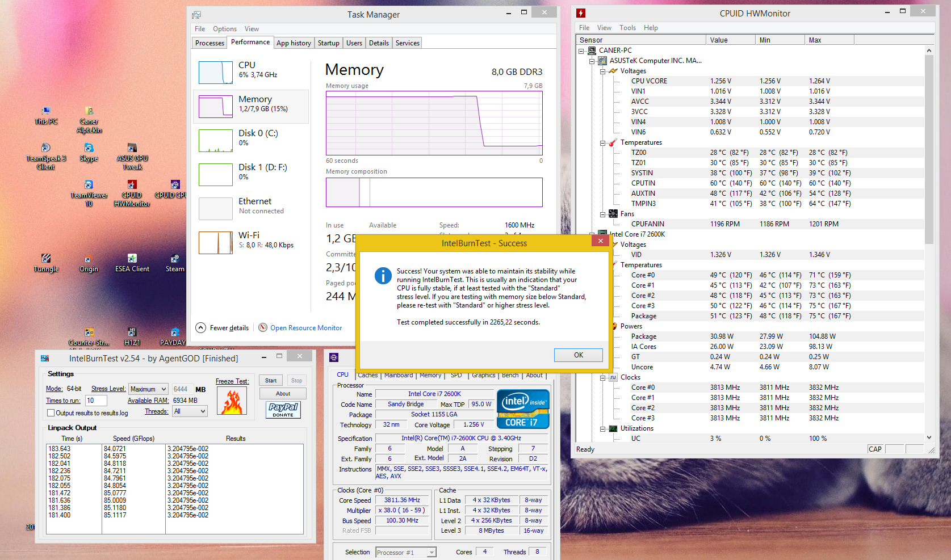Launch Skype from the desktop
The image size is (951, 560).
coord(89,153)
